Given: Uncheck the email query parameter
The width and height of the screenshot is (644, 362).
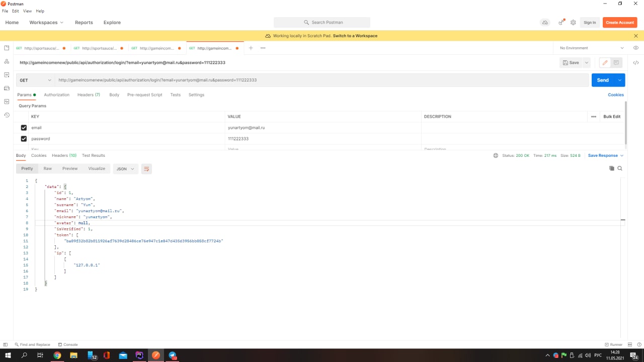Looking at the screenshot, I should (24, 128).
